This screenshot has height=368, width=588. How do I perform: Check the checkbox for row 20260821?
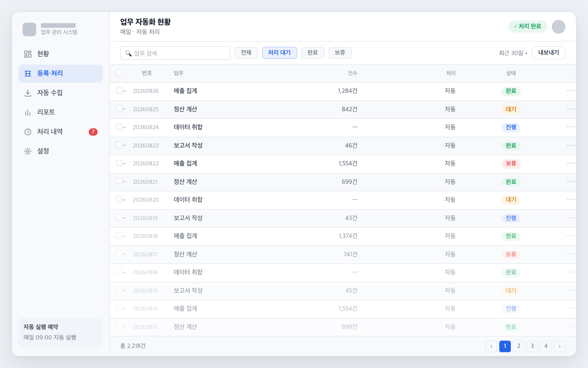(x=119, y=181)
